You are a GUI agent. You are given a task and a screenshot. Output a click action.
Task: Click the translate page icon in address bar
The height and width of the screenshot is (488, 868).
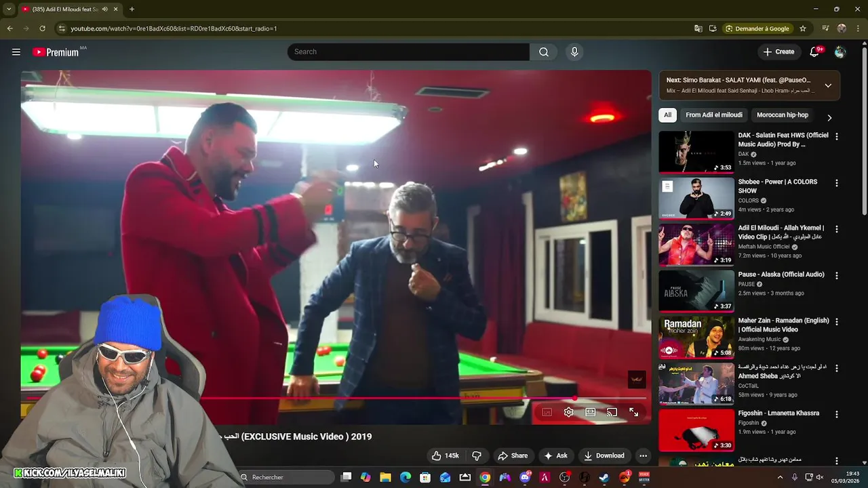tap(698, 28)
